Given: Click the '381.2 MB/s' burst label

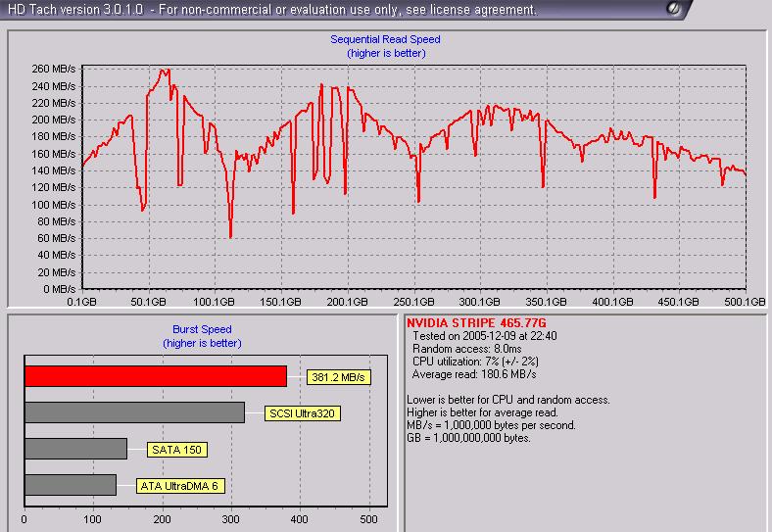Looking at the screenshot, I should 338,377.
